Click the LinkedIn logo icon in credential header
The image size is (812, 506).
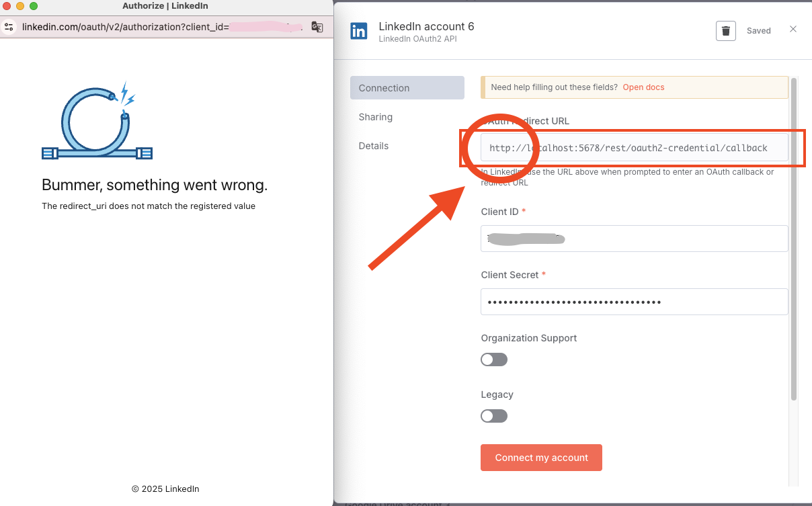point(359,31)
